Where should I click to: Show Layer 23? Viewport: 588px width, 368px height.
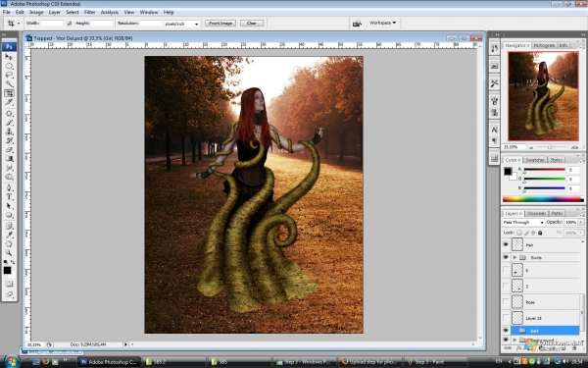[x=506, y=318]
